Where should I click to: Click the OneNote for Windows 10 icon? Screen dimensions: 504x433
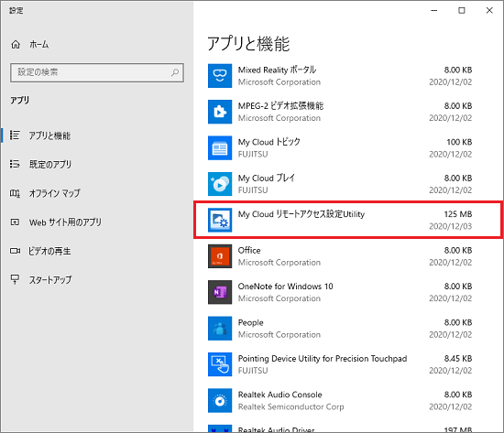[220, 292]
